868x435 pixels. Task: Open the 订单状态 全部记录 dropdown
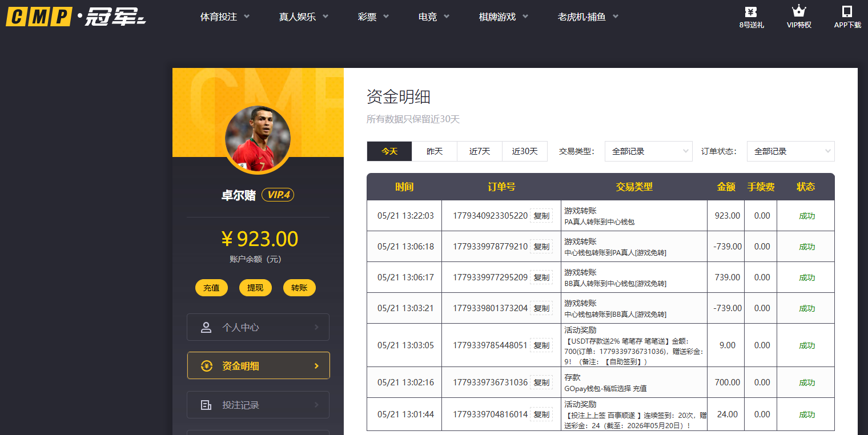coord(791,151)
